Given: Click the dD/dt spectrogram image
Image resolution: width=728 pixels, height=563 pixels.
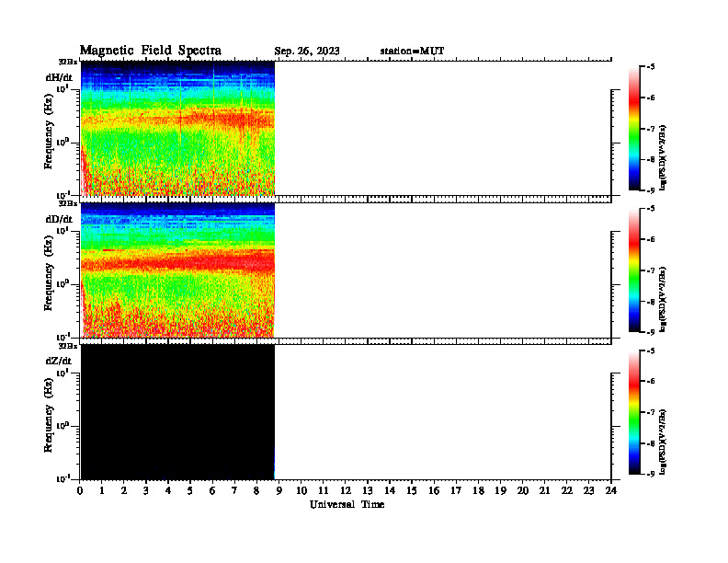Looking at the screenshot, I should point(177,270).
